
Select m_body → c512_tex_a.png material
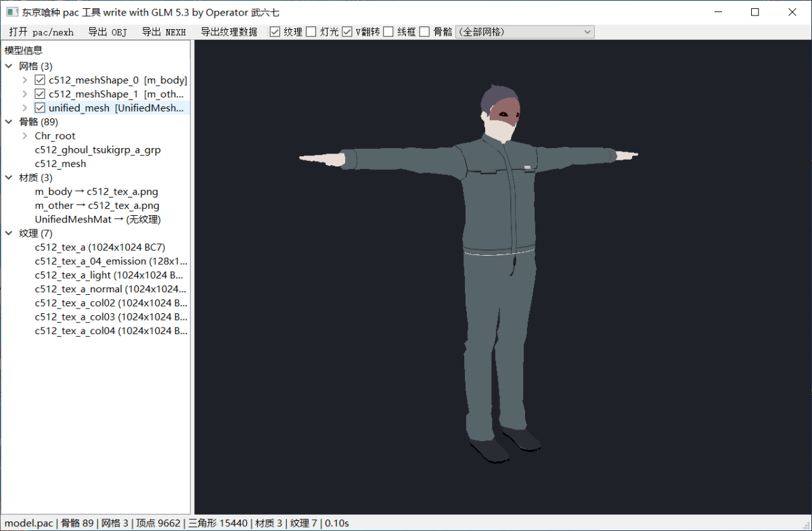point(96,191)
